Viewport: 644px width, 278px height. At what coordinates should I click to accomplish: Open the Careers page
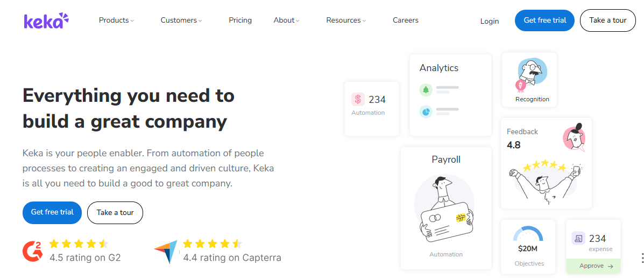(405, 20)
